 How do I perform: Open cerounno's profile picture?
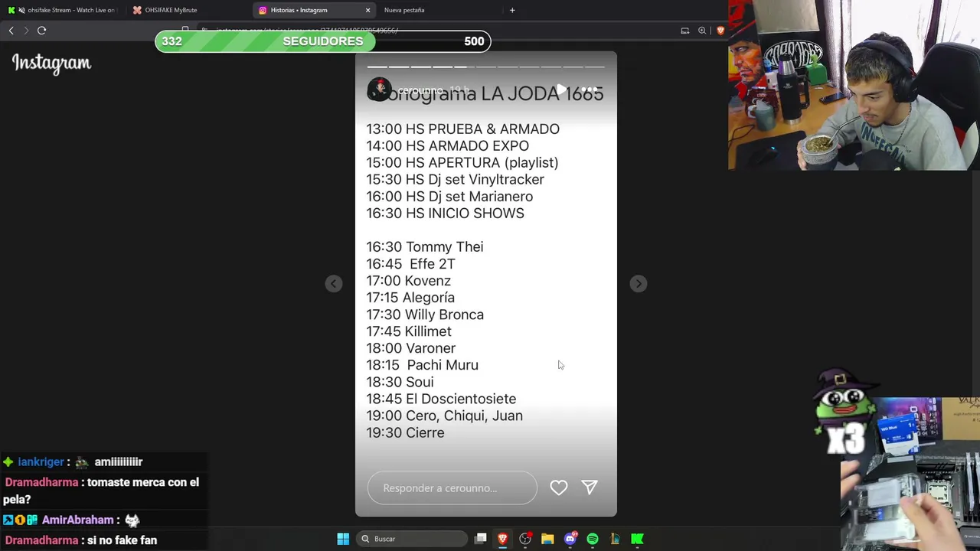[x=379, y=90]
